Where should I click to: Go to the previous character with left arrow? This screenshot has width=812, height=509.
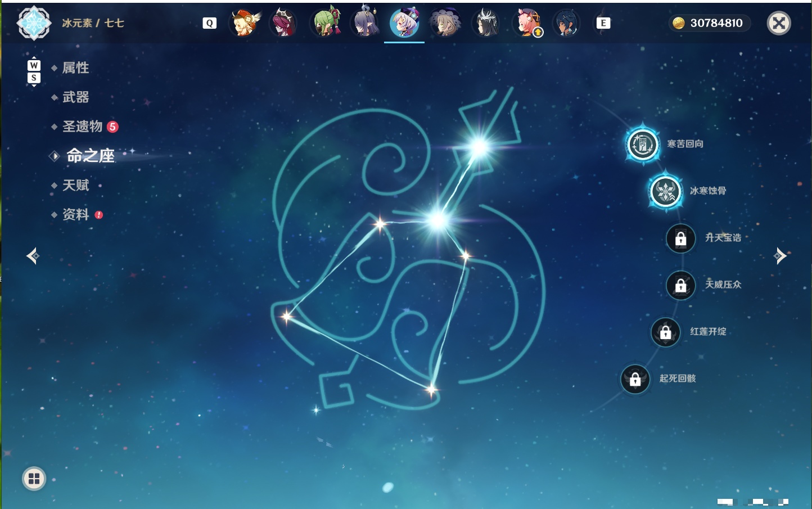pyautogui.click(x=33, y=256)
